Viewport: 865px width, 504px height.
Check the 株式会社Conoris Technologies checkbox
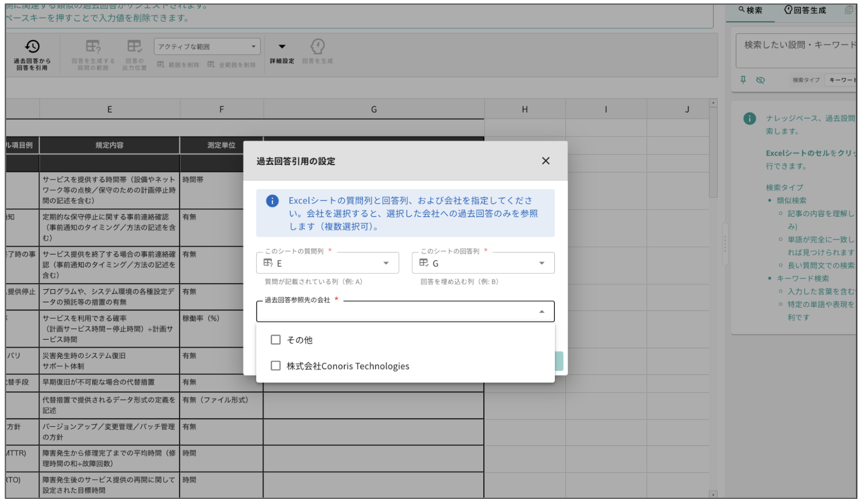276,366
